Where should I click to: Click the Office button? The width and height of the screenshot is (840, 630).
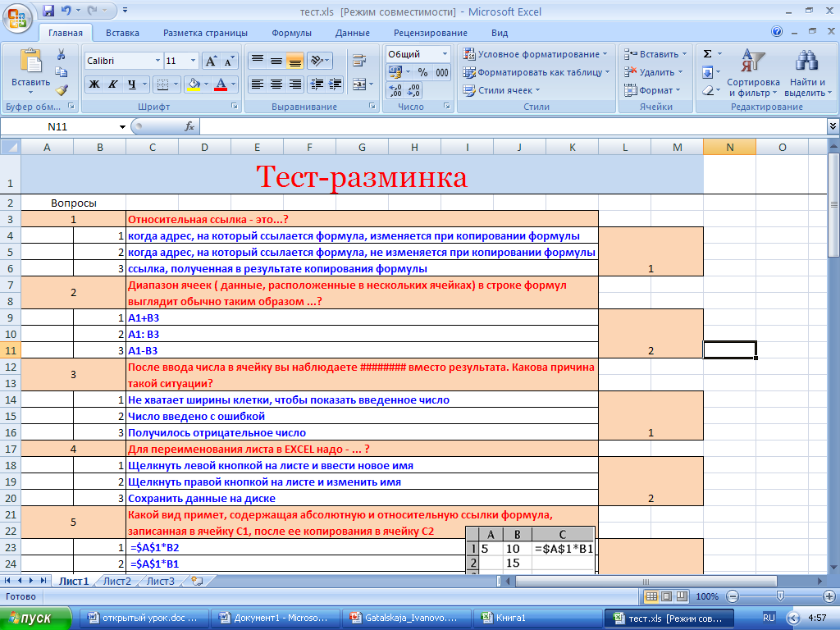(17, 19)
